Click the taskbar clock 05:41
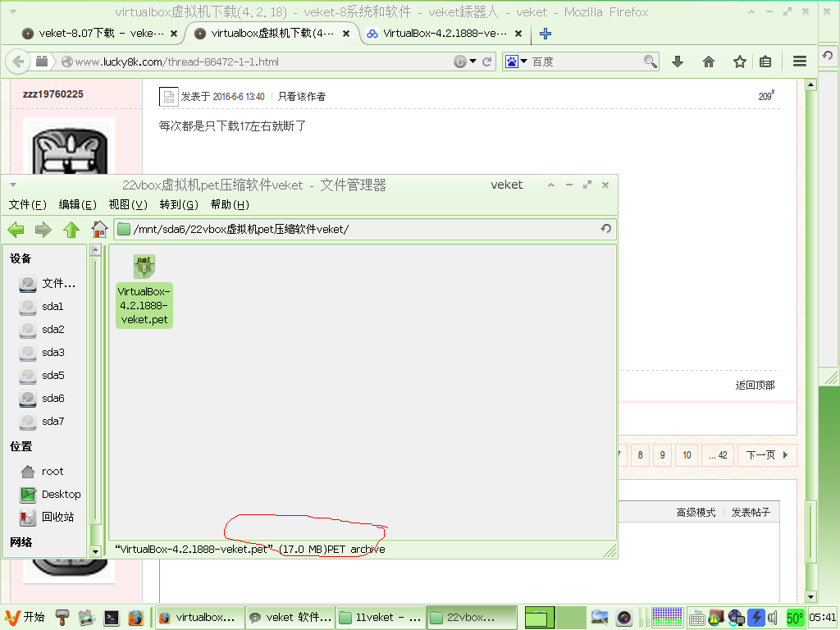Screen dimensions: 840x630 [823, 618]
